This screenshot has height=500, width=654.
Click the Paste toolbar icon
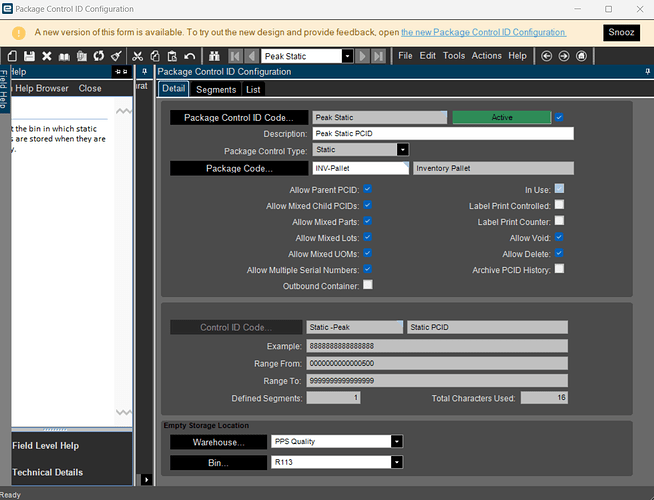click(x=172, y=56)
